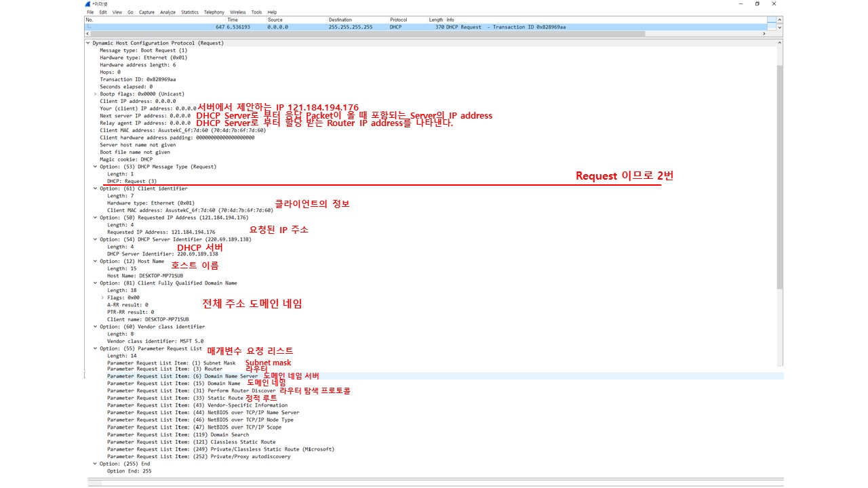Open the View menu
This screenshot has width=868, height=488.
tap(117, 12)
